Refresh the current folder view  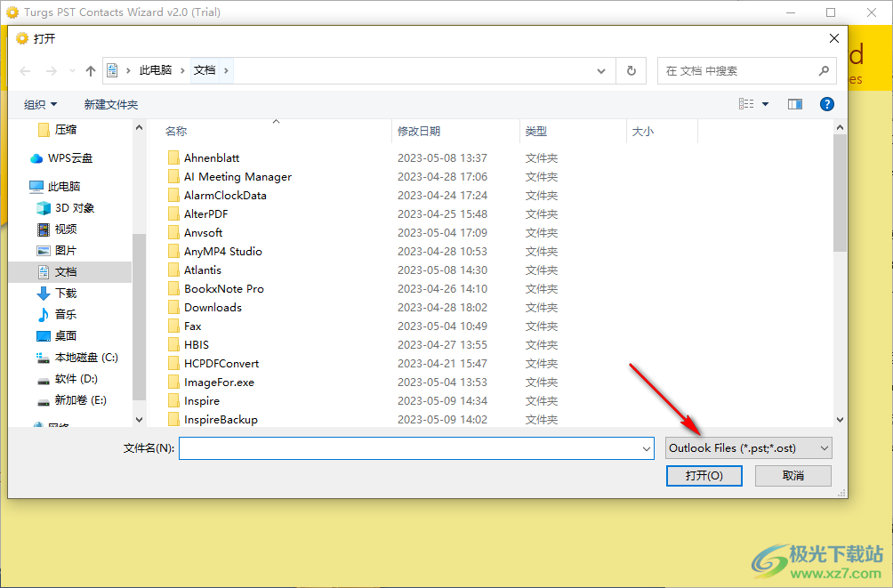(631, 70)
